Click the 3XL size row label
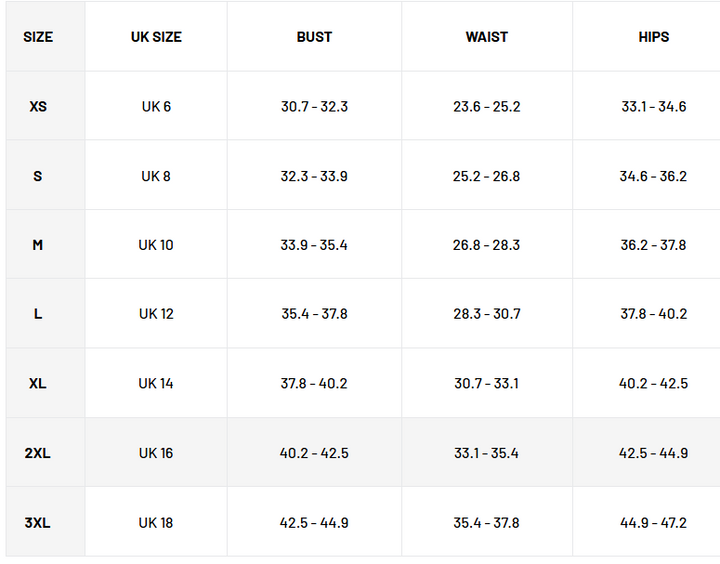This screenshot has height=564, width=720. pyautogui.click(x=38, y=523)
